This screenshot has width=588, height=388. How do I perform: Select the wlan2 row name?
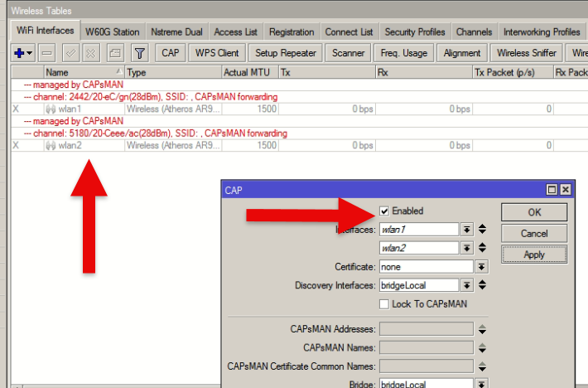click(70, 146)
